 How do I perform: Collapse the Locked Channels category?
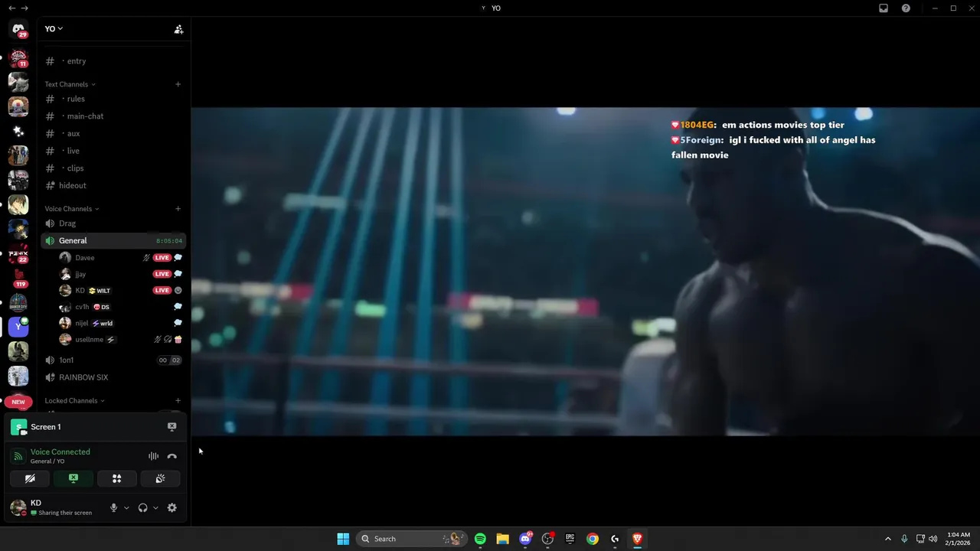coord(74,400)
